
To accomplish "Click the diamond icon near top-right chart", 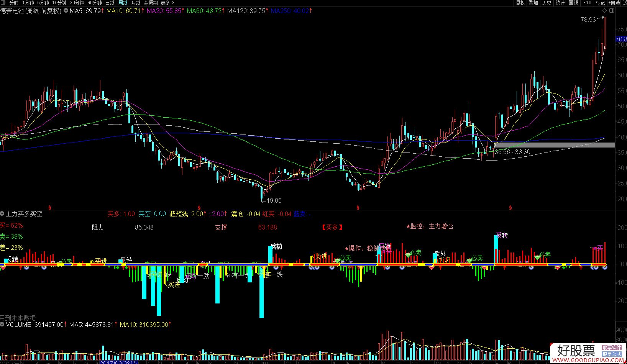I will (605, 11).
